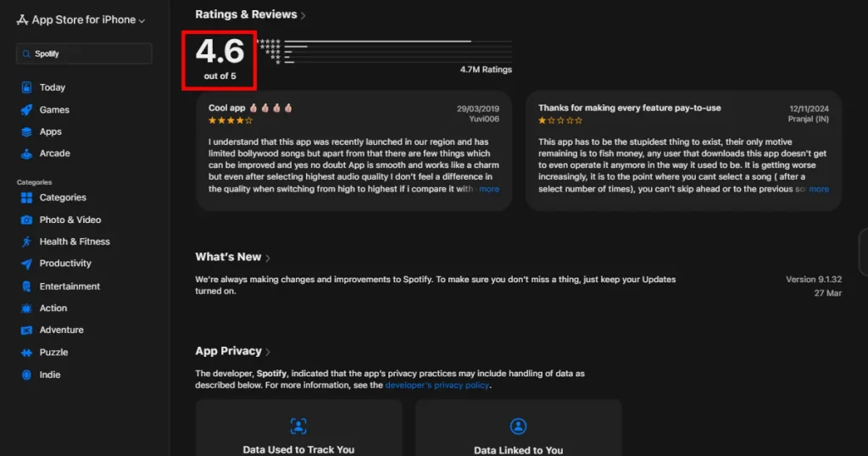Click the Apps stack icon
Image resolution: width=868 pixels, height=456 pixels.
(x=26, y=131)
